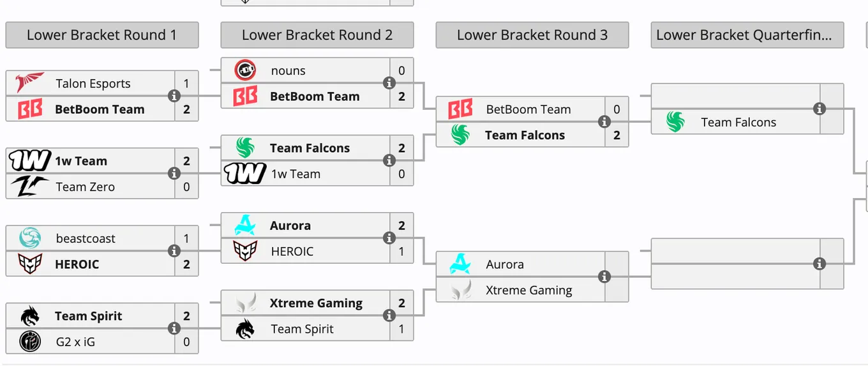Click the Lower Bracket Round 2 header

[x=317, y=35]
